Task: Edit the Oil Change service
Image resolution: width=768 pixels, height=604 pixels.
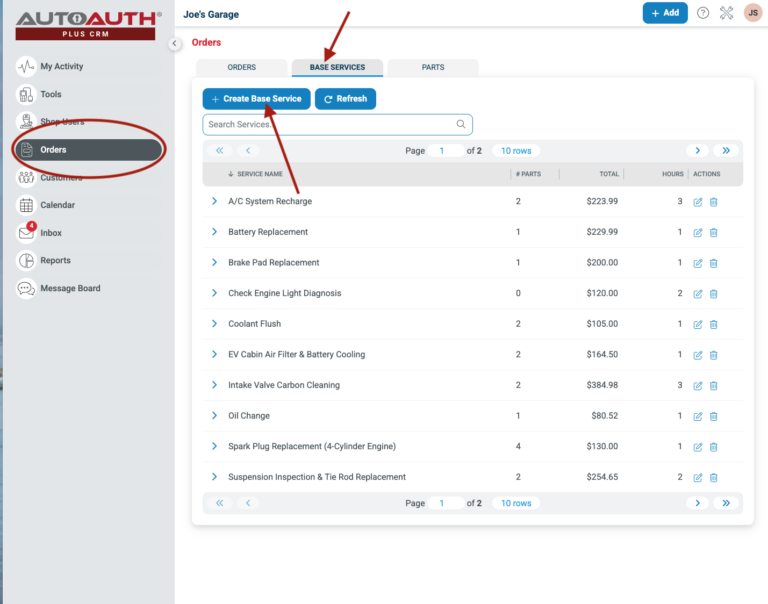Action: pos(698,416)
